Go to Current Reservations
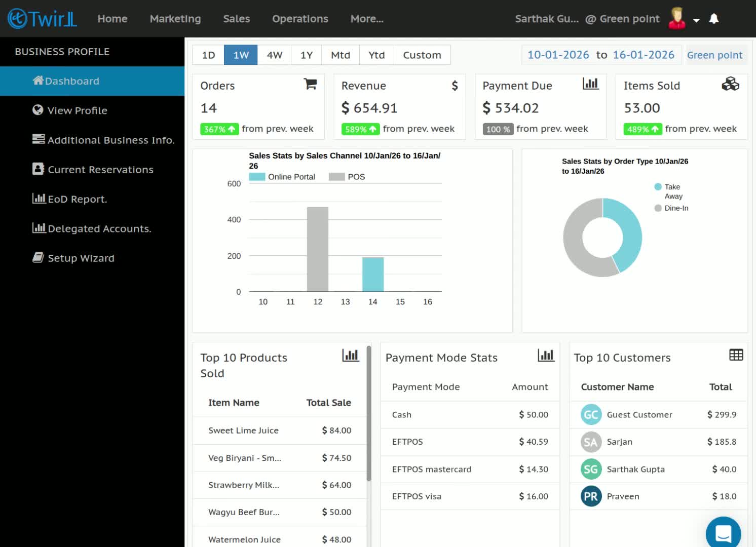 92,169
